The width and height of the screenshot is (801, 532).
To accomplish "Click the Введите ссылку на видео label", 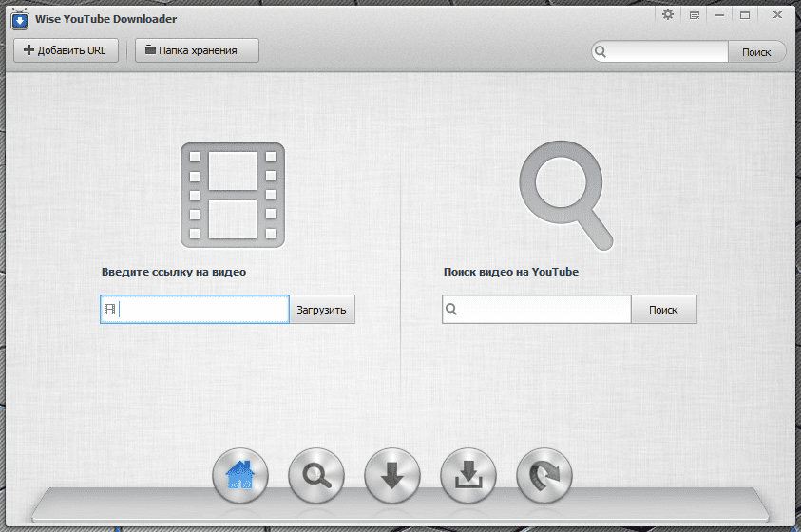I will click(x=174, y=272).
